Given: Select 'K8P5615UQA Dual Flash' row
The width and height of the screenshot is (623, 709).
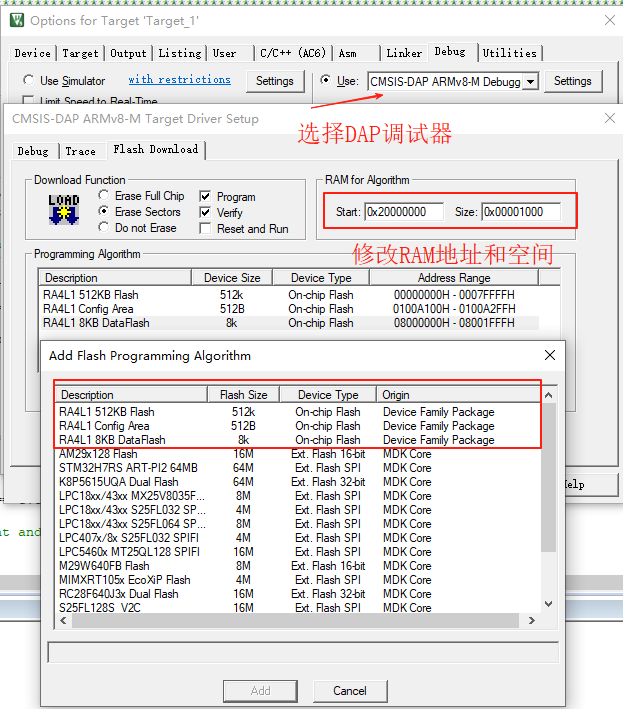Looking at the screenshot, I should [x=297, y=482].
